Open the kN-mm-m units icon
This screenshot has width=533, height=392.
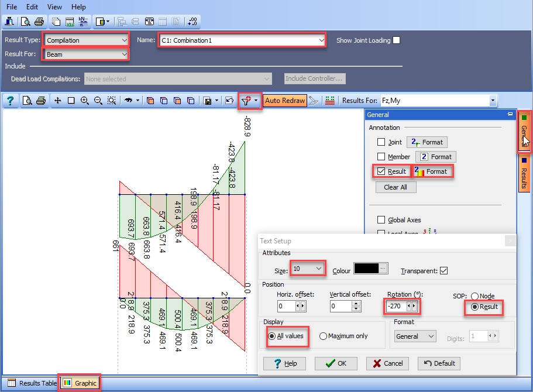coord(83,22)
